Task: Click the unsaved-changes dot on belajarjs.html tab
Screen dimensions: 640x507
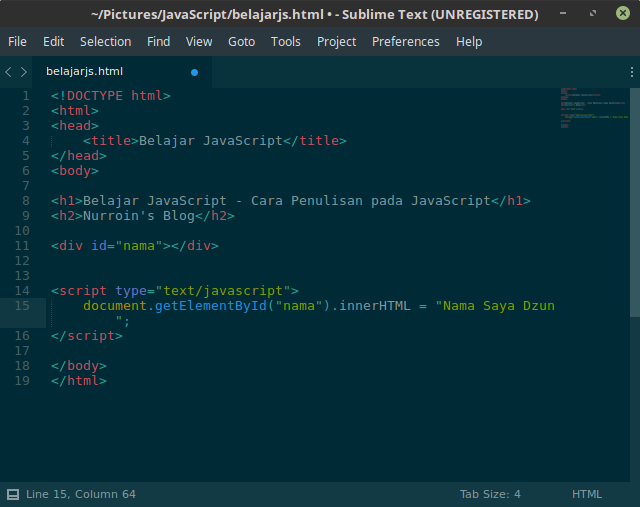Action: [194, 72]
